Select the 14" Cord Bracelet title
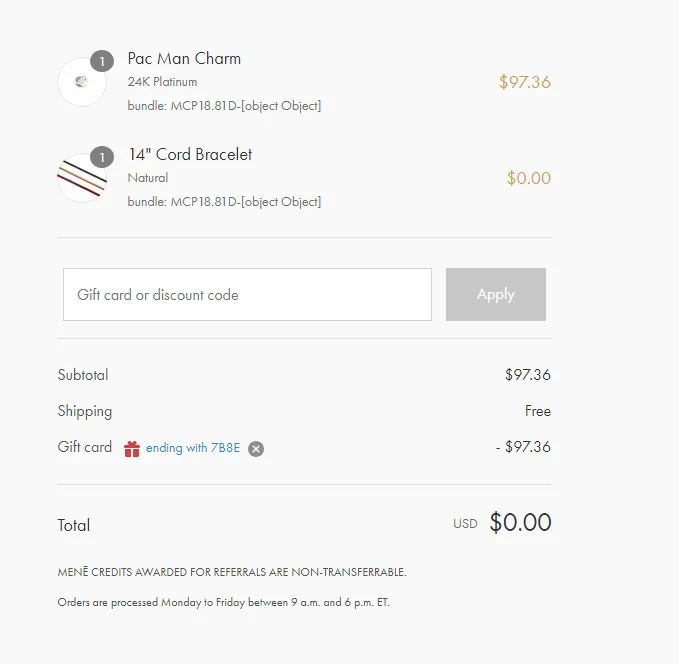The width and height of the screenshot is (679, 664). 190,155
